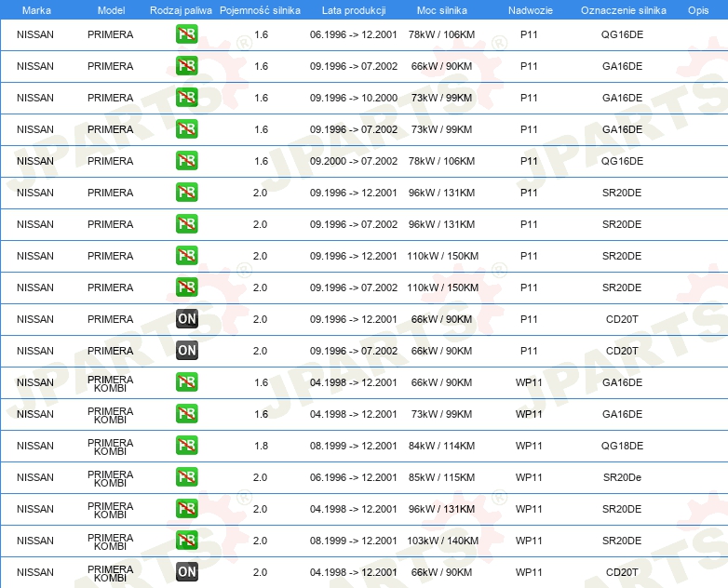Viewport: 728px width, 588px height.
Task: Click the Nadwozie column header
Action: click(x=531, y=10)
